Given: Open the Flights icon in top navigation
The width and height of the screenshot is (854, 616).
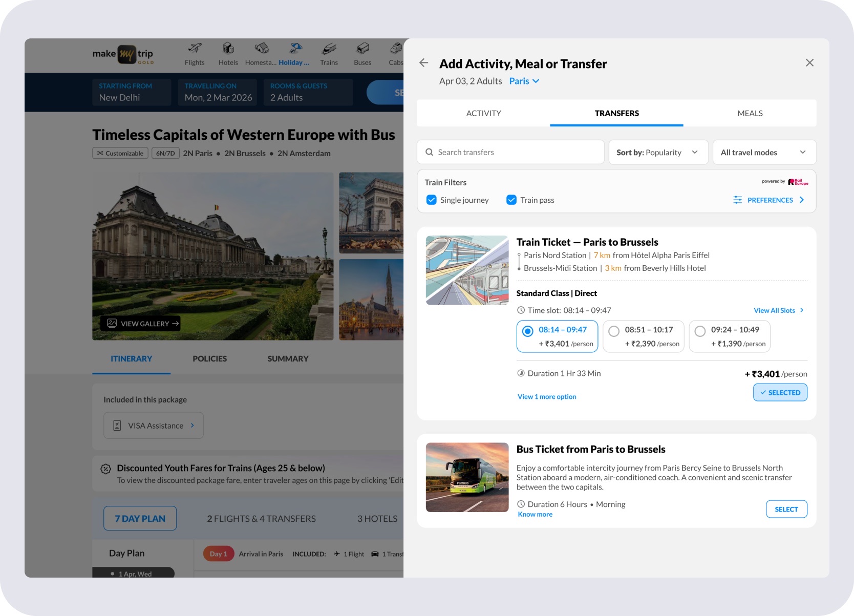Looking at the screenshot, I should coord(195,48).
